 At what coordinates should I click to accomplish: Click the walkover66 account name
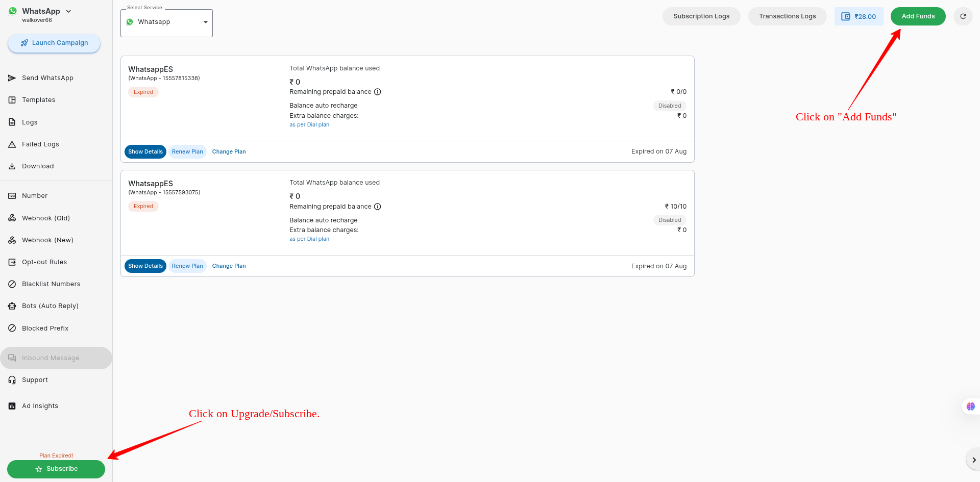click(x=37, y=20)
